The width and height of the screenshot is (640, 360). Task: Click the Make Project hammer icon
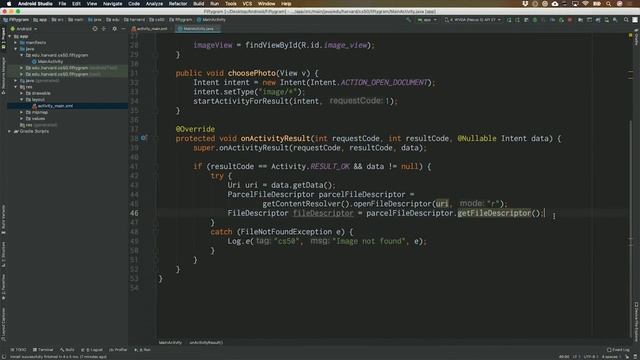click(409, 20)
